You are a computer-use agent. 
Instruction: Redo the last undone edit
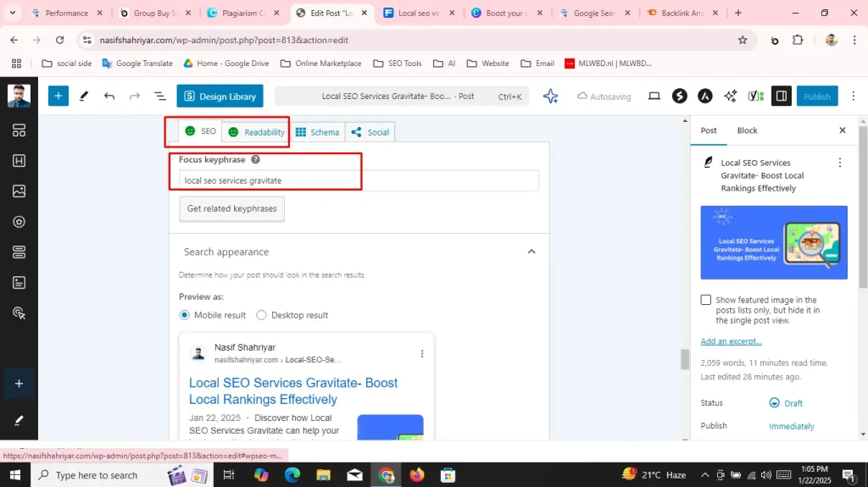click(135, 97)
